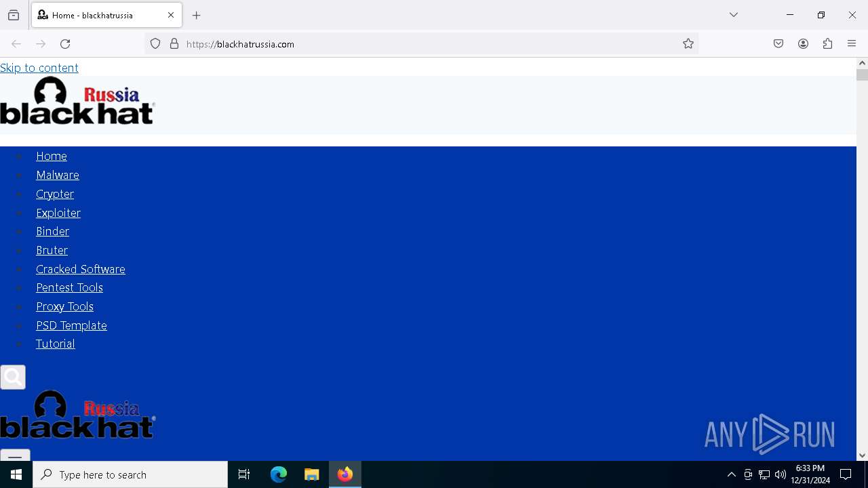This screenshot has height=488, width=868.
Task: Go to Proxy Tools category
Action: pos(64,306)
